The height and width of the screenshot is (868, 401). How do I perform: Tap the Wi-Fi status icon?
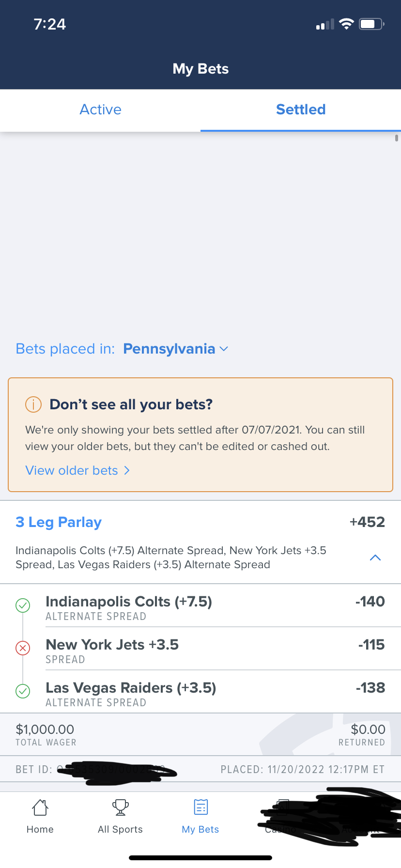tap(346, 24)
